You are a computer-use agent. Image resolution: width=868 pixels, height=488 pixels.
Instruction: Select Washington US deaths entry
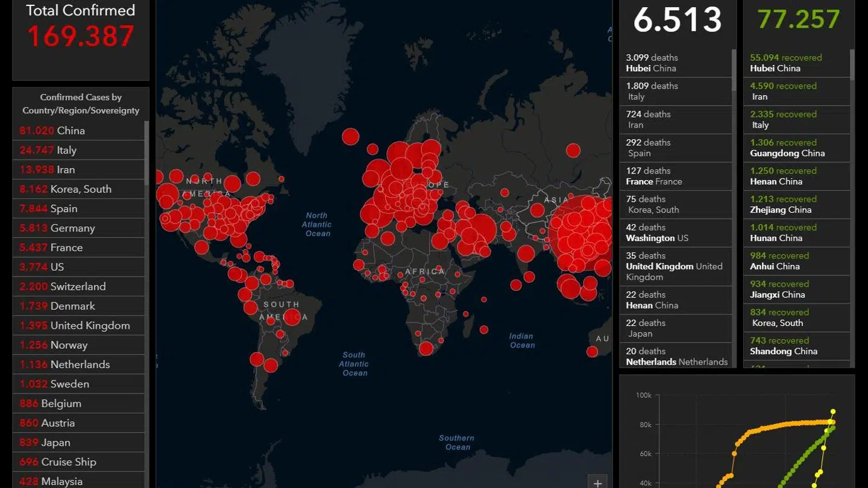click(675, 233)
